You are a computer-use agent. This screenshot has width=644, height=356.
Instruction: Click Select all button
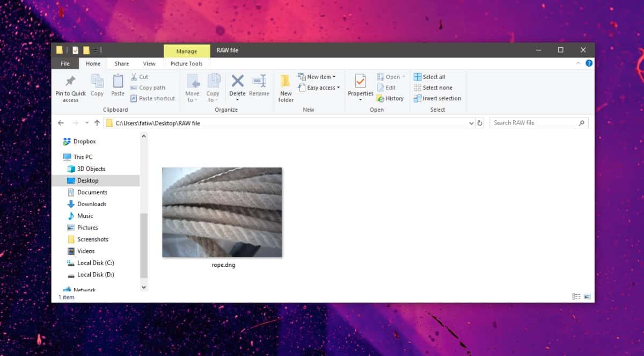pyautogui.click(x=429, y=77)
